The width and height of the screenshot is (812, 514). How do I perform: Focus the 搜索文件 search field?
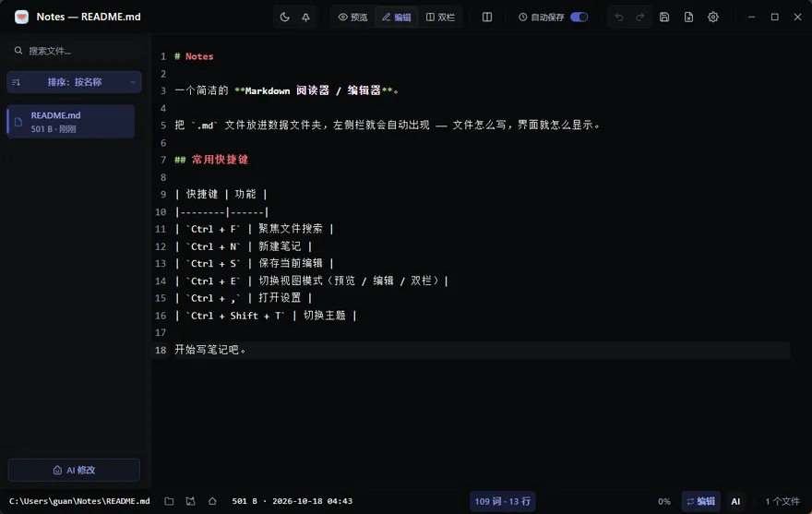74,51
